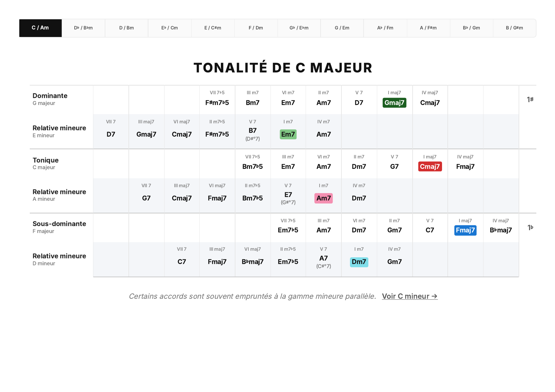Select the D♭ / B♭m key tab
This screenshot has height=392, width=555.
pos(84,28)
